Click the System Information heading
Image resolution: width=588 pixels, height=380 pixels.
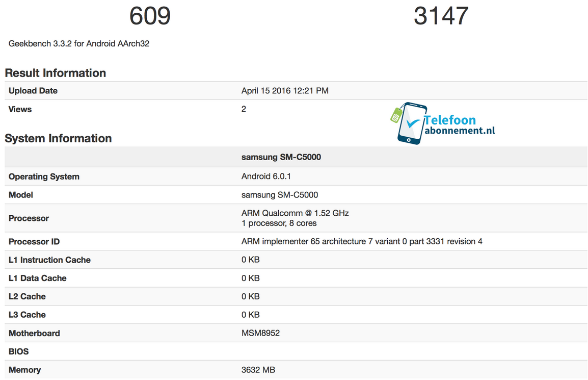[x=58, y=138]
